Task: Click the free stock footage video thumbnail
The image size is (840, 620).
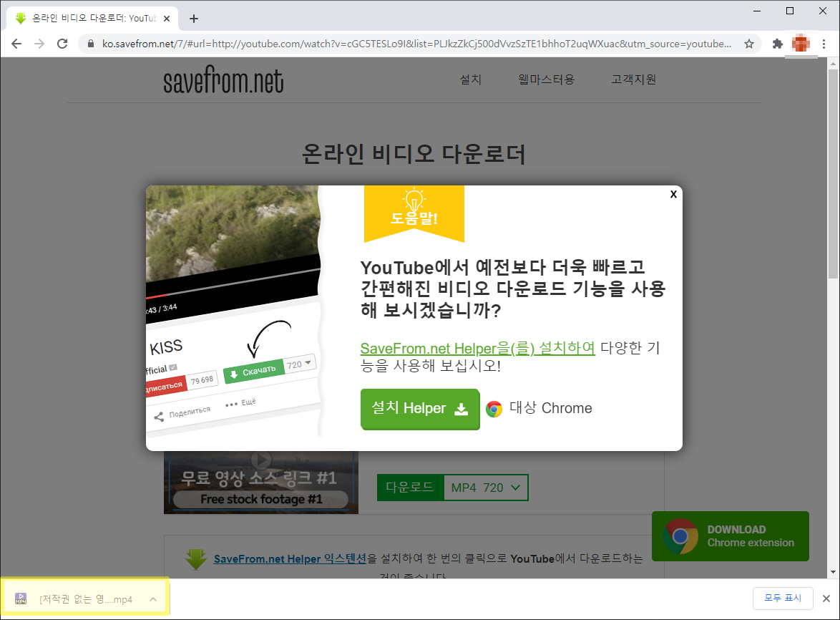Action: coord(261,483)
